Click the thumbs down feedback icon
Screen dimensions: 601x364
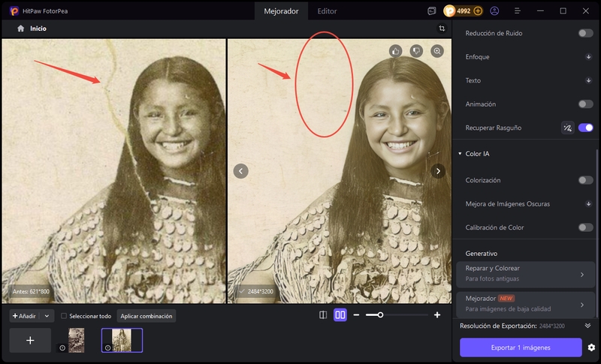click(416, 51)
